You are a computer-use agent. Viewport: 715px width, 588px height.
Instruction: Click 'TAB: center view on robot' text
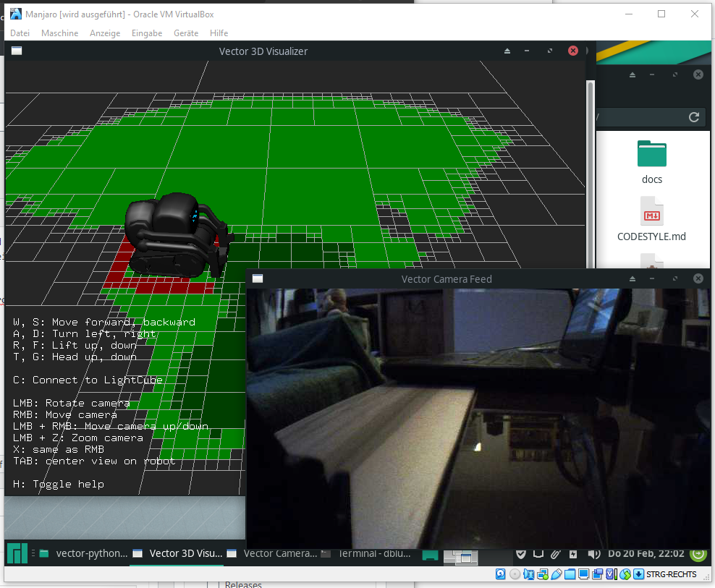pyautogui.click(x=94, y=461)
